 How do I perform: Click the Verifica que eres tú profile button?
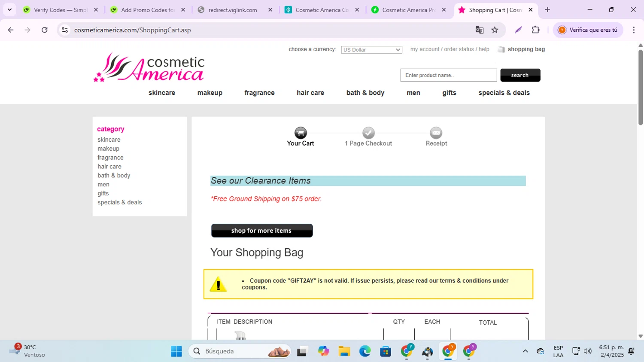click(x=588, y=30)
